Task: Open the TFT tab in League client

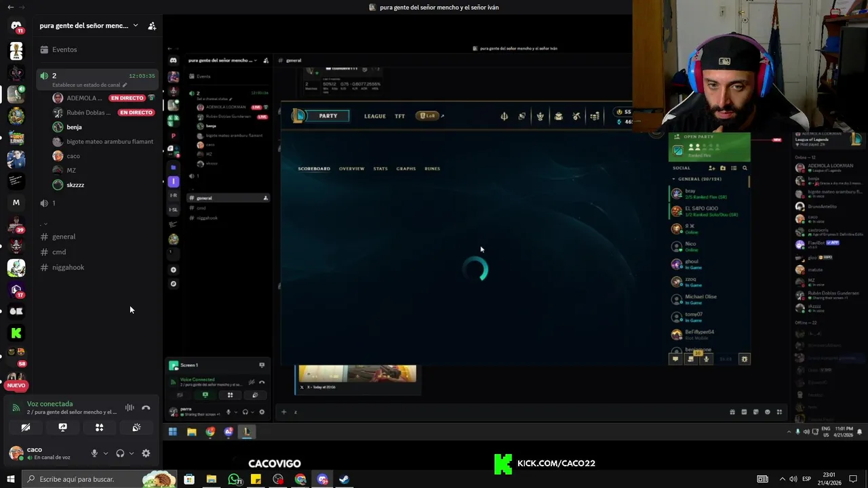Action: click(400, 116)
